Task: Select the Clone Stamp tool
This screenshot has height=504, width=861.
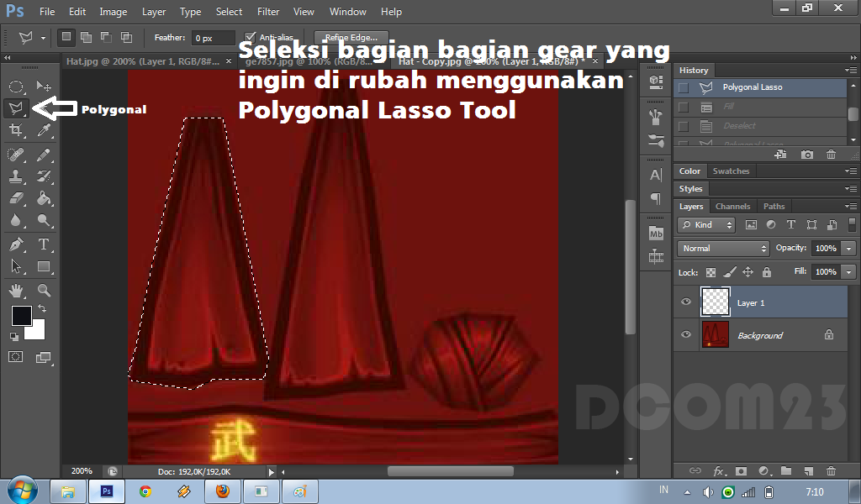Action: pyautogui.click(x=16, y=176)
